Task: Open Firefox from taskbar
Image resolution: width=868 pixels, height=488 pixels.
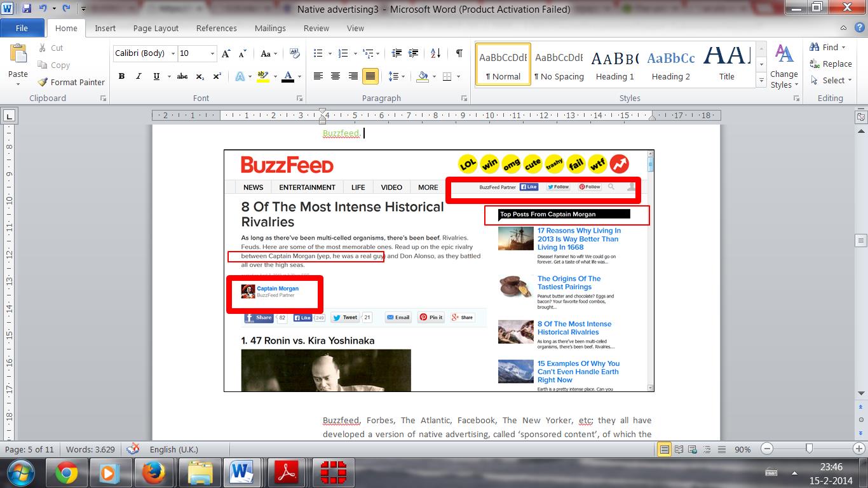Action: click(x=154, y=473)
